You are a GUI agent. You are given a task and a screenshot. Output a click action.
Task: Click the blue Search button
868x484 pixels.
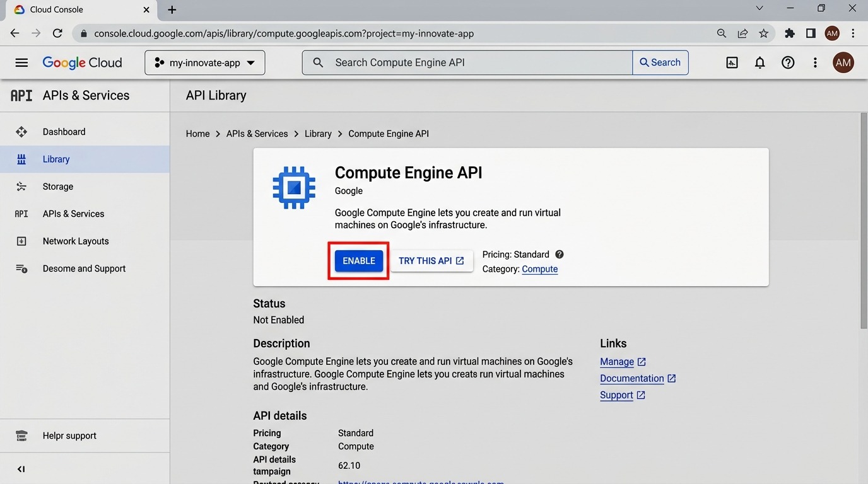(x=660, y=62)
